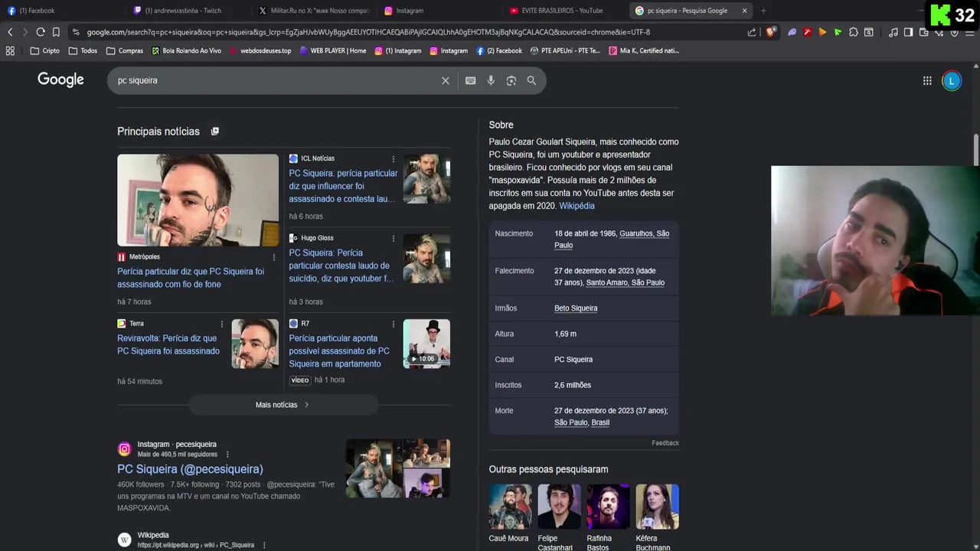Click Santo Amaro, São Paulo link
The width and height of the screenshot is (980, 551).
click(625, 282)
